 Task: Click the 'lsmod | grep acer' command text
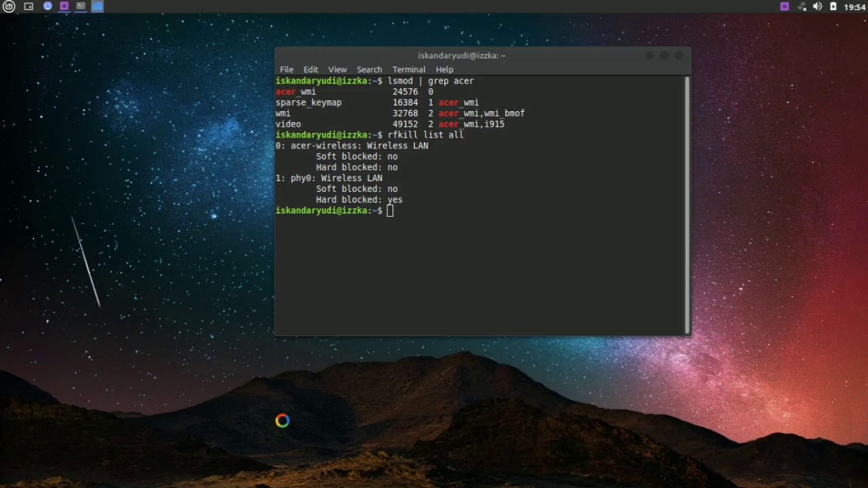tap(431, 81)
